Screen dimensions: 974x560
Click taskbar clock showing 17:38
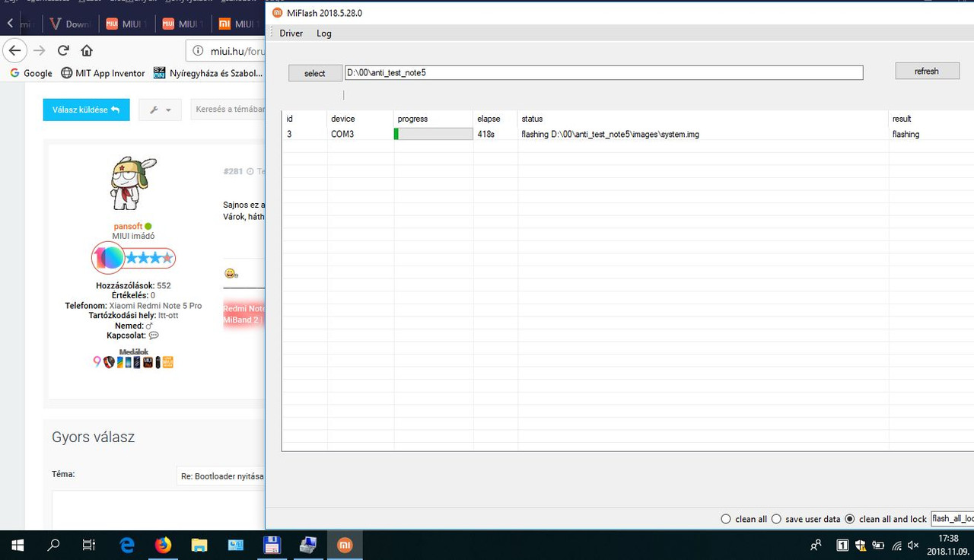tap(948, 545)
